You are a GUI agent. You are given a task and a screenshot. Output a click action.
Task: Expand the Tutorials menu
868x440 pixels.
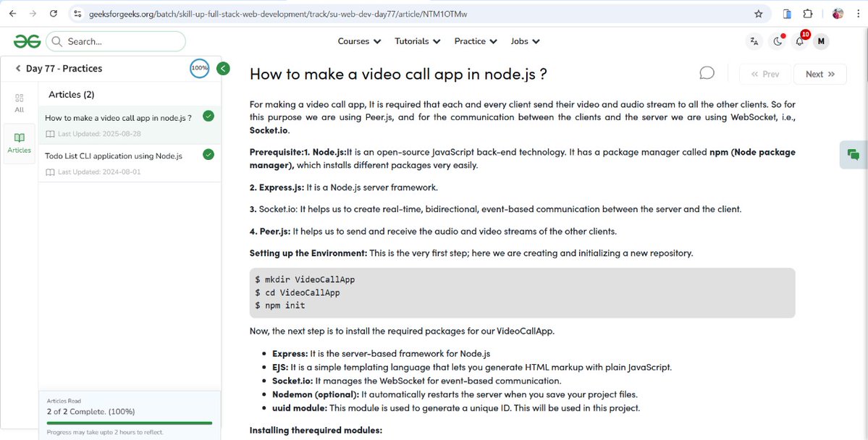pyautogui.click(x=418, y=41)
